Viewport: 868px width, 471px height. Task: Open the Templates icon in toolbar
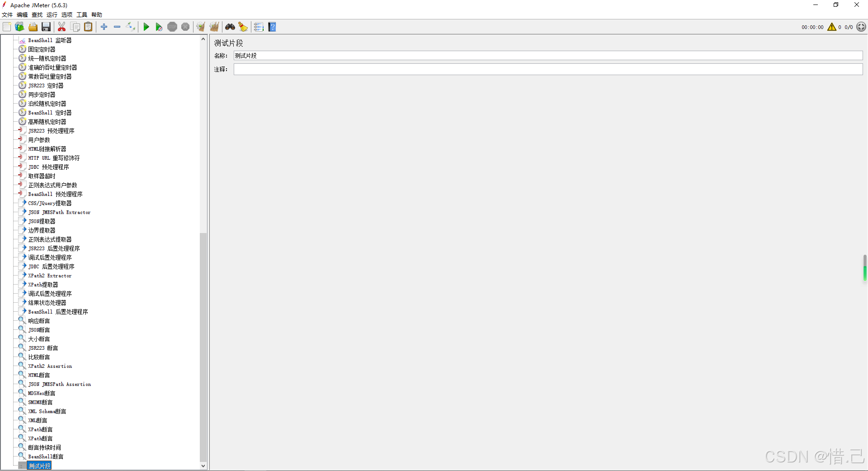[x=19, y=27]
